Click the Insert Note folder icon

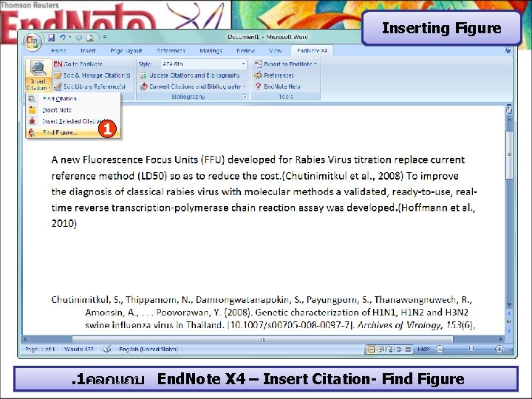click(x=32, y=110)
